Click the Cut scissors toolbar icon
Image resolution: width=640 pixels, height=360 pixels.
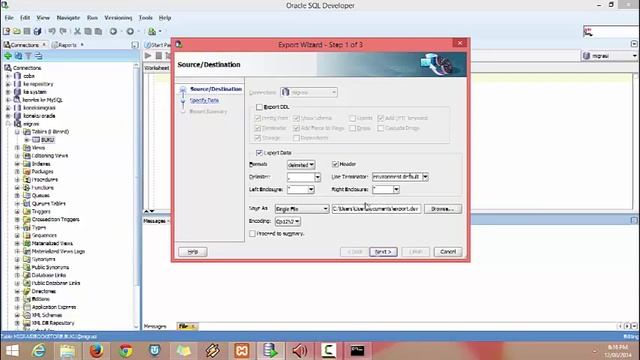77,31
